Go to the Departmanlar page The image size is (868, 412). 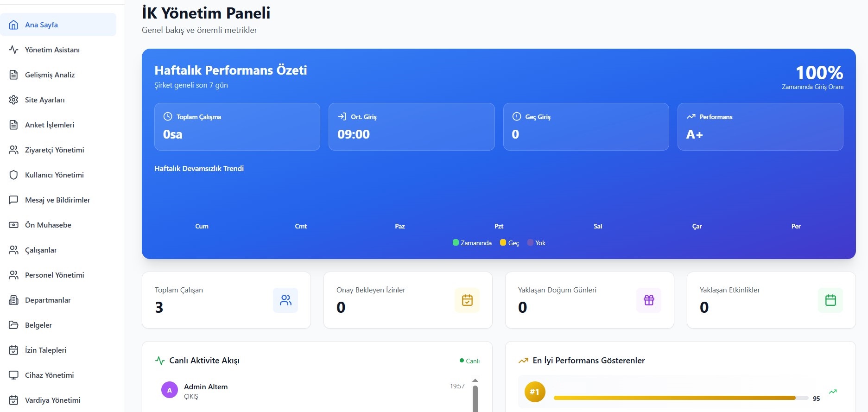tap(48, 300)
